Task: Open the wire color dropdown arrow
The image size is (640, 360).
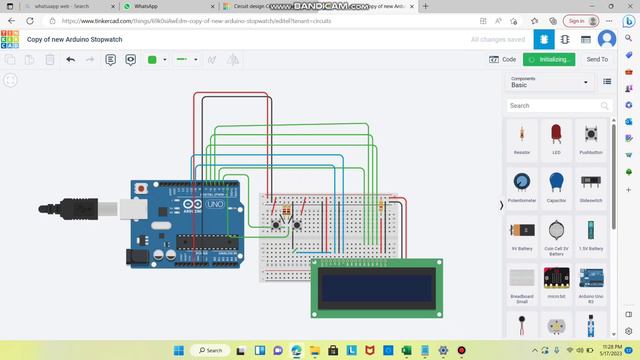Action: [x=165, y=60]
